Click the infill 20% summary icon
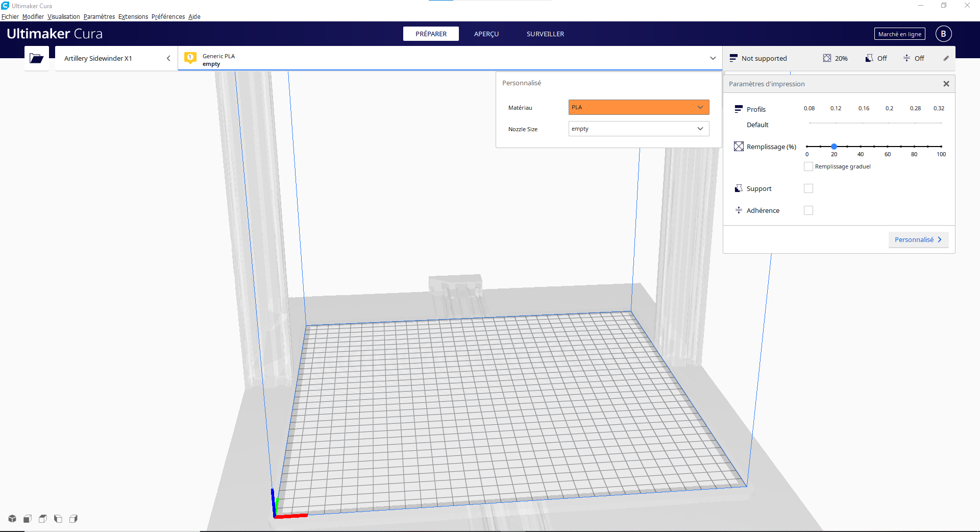 pyautogui.click(x=827, y=58)
